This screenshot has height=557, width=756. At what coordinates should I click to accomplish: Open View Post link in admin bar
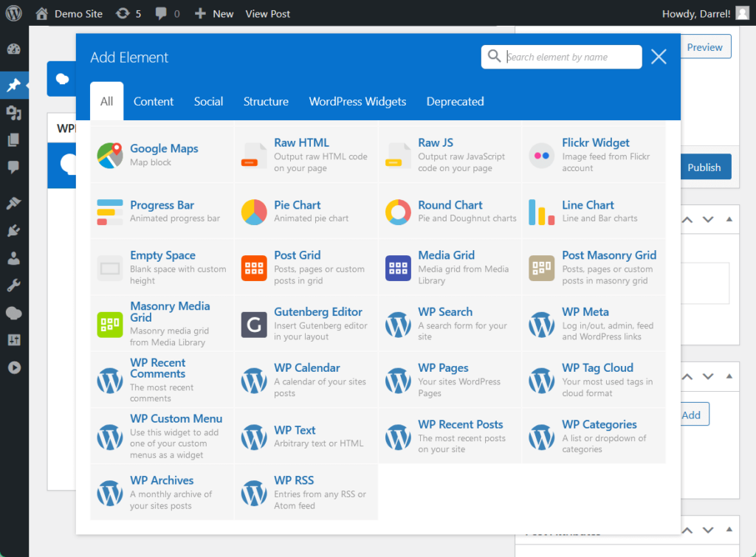267,13
